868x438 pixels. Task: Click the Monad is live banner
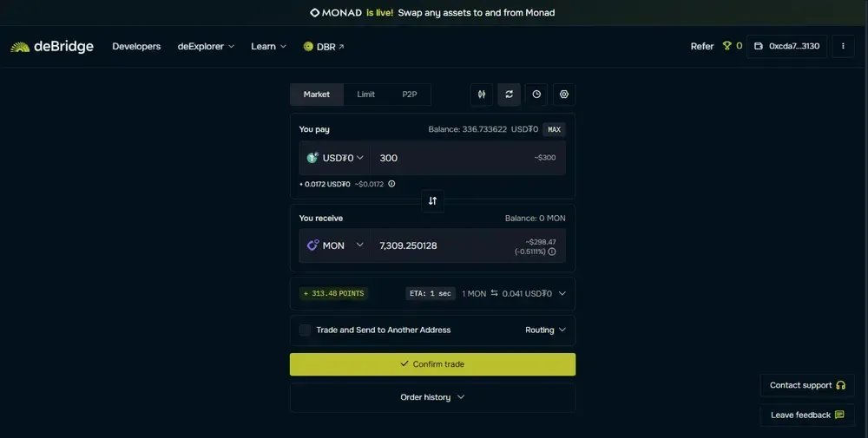(x=432, y=13)
